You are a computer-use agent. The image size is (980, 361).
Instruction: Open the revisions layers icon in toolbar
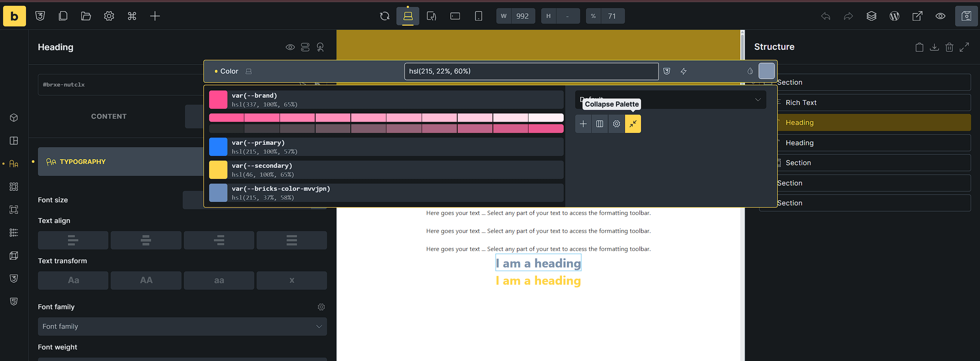click(871, 16)
